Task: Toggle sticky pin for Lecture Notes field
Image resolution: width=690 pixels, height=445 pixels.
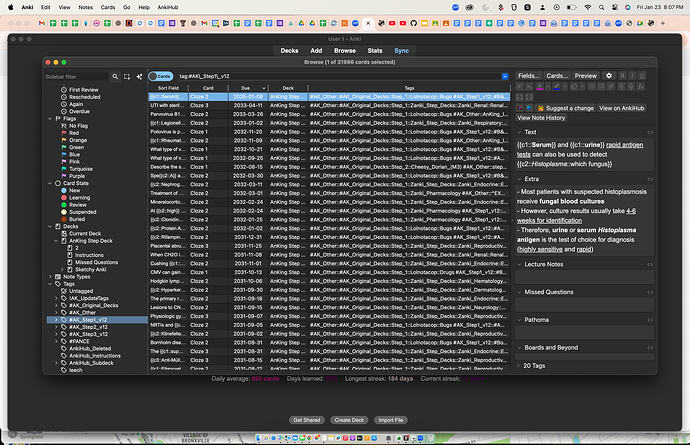Action: [x=650, y=265]
